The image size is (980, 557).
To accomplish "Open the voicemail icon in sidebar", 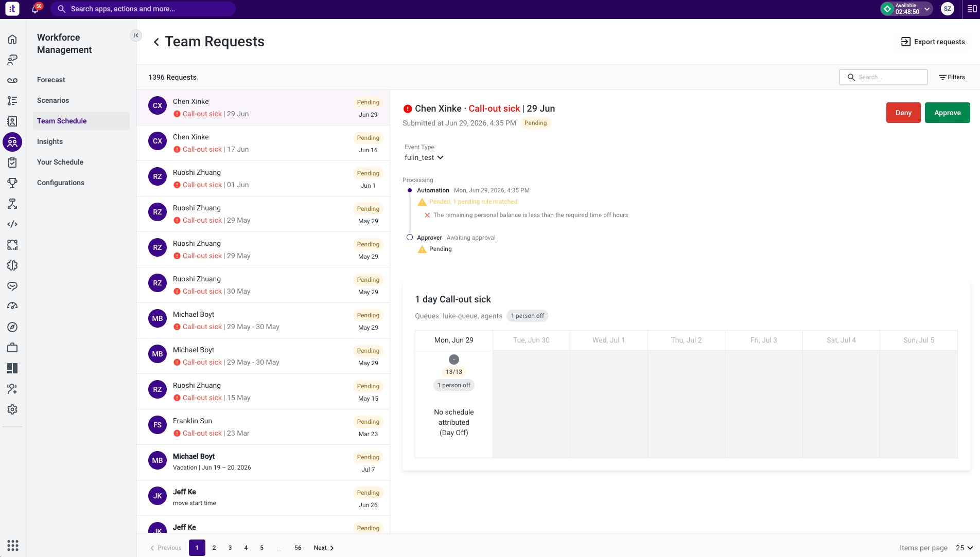I will click(x=12, y=80).
